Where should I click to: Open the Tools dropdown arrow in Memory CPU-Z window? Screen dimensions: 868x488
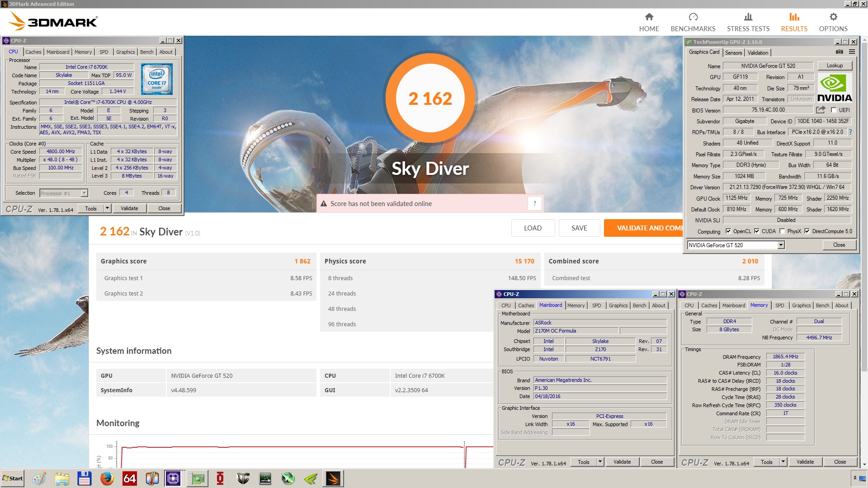(783, 462)
